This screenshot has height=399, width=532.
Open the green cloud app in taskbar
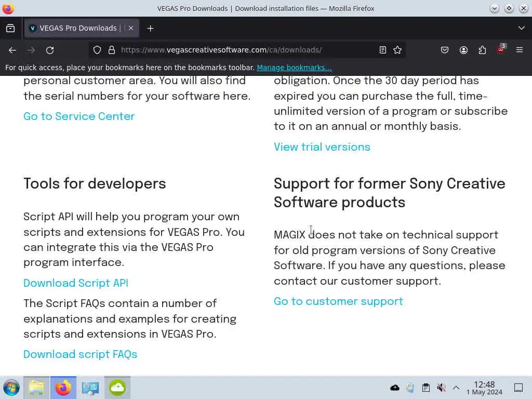[x=117, y=388]
